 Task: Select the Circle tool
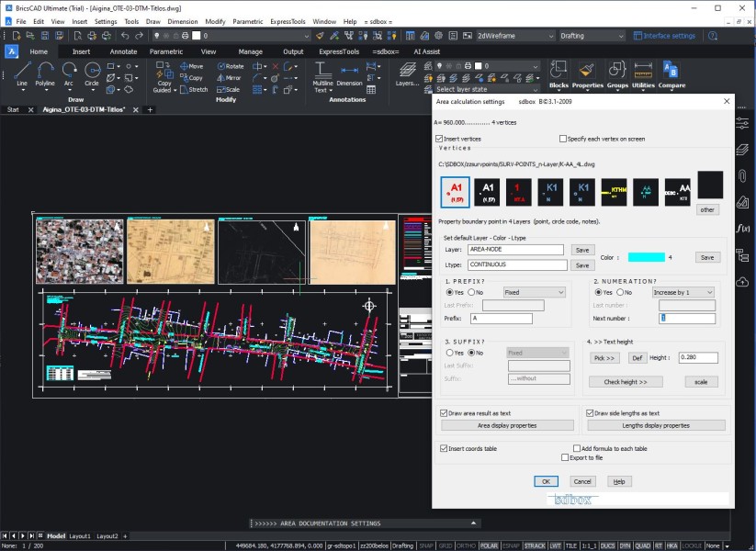(x=92, y=73)
